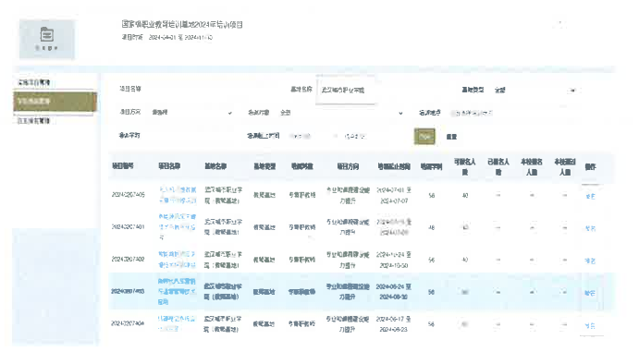The image size is (639, 364).
Task: Click the folder icon tile at top-left
Action: pyautogui.click(x=47, y=39)
